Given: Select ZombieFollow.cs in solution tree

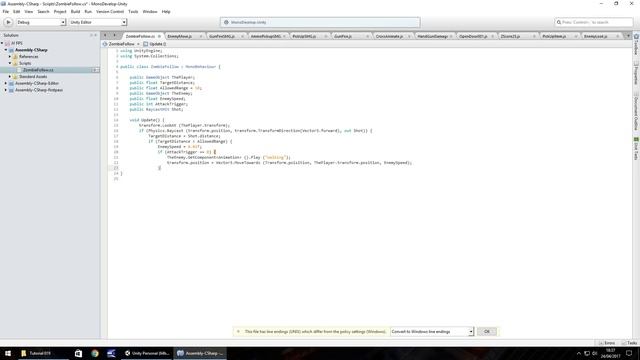Looking at the screenshot, I should (x=38, y=70).
